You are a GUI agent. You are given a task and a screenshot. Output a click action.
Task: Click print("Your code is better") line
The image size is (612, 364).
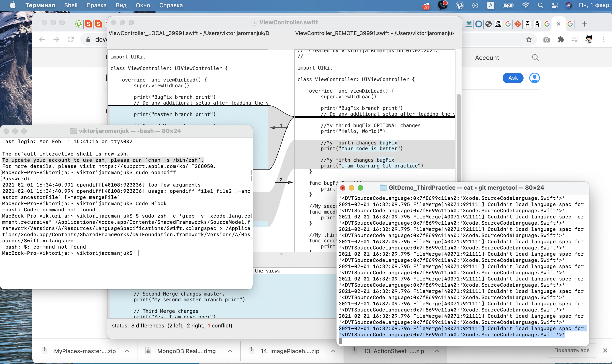(x=362, y=148)
